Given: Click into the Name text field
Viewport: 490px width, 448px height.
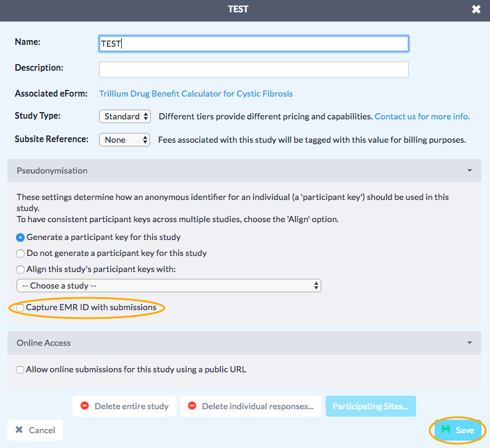Looking at the screenshot, I should tap(254, 44).
